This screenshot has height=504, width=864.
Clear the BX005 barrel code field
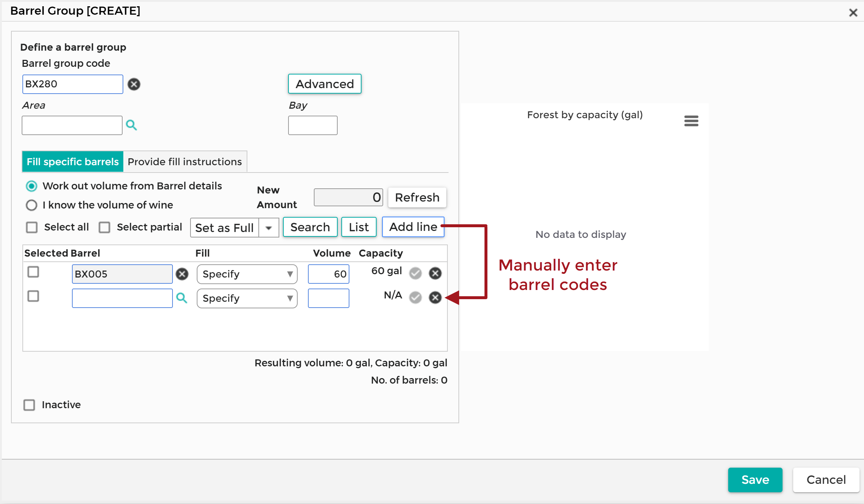click(x=182, y=274)
